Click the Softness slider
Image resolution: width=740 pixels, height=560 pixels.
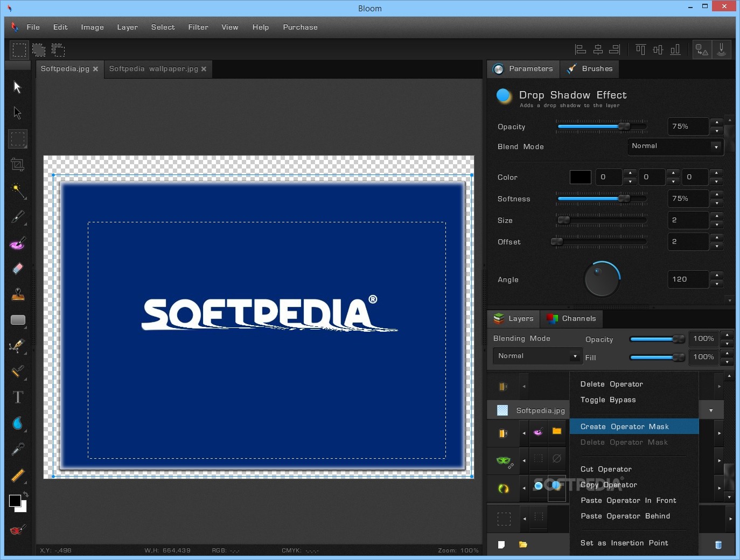coord(602,199)
